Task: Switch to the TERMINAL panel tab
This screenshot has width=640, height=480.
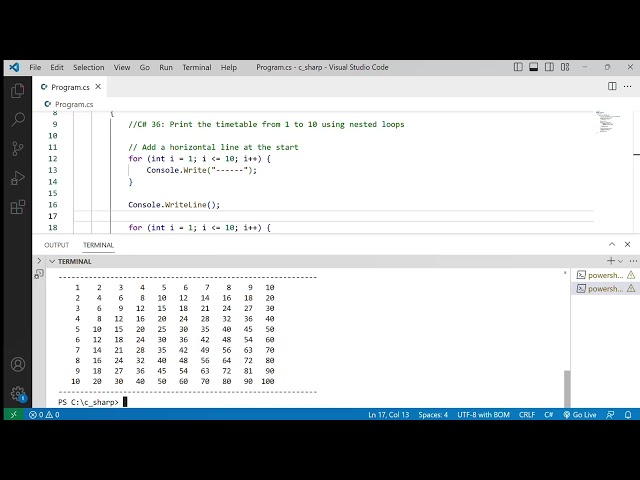Action: pyautogui.click(x=98, y=245)
